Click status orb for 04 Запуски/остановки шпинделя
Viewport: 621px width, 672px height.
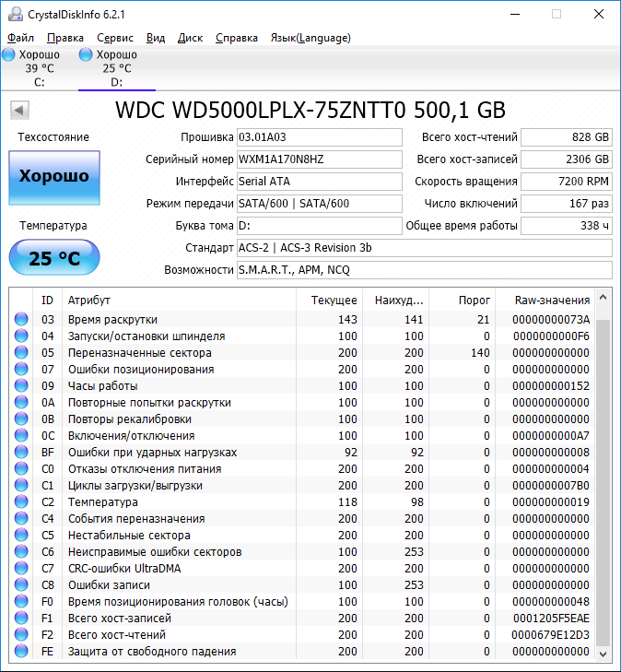tap(21, 336)
